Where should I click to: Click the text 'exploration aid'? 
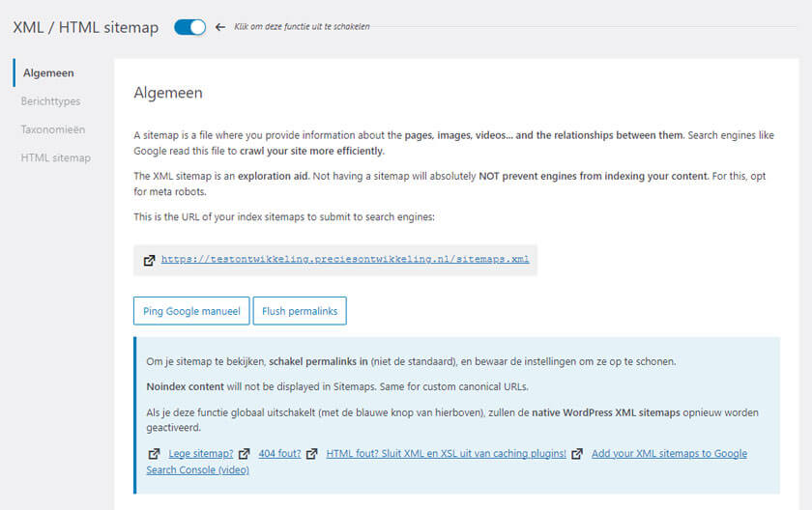273,177
